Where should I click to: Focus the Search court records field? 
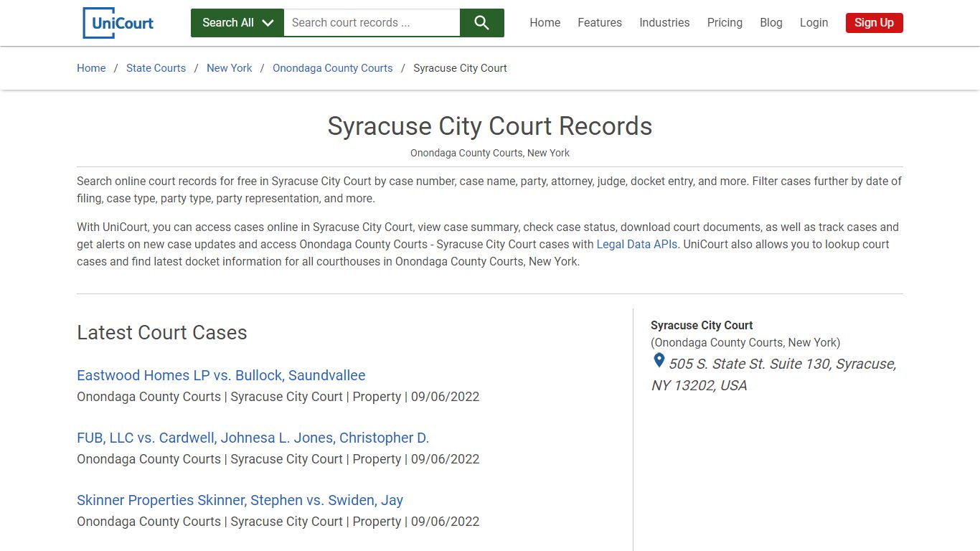coord(372,23)
